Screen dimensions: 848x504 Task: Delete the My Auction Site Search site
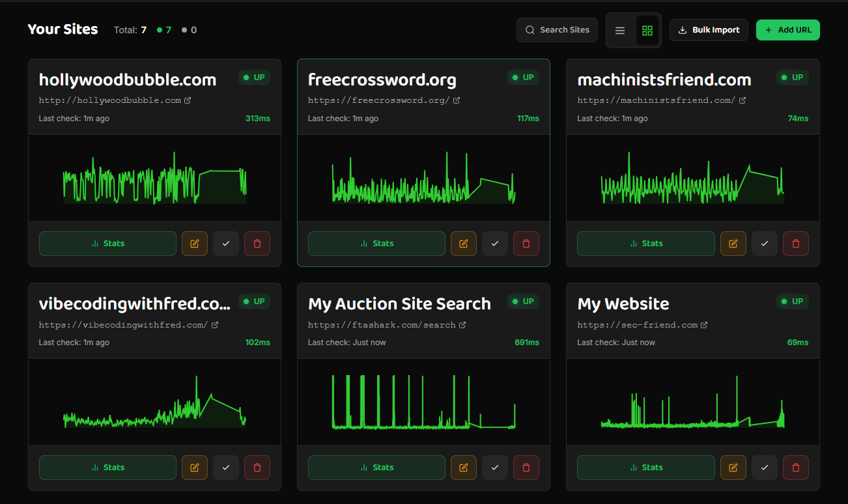click(x=526, y=467)
